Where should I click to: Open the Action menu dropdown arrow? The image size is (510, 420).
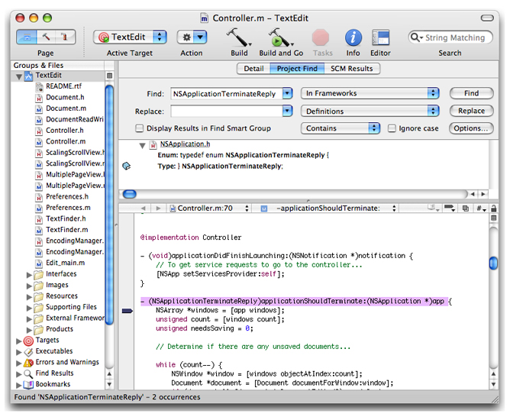(x=200, y=37)
